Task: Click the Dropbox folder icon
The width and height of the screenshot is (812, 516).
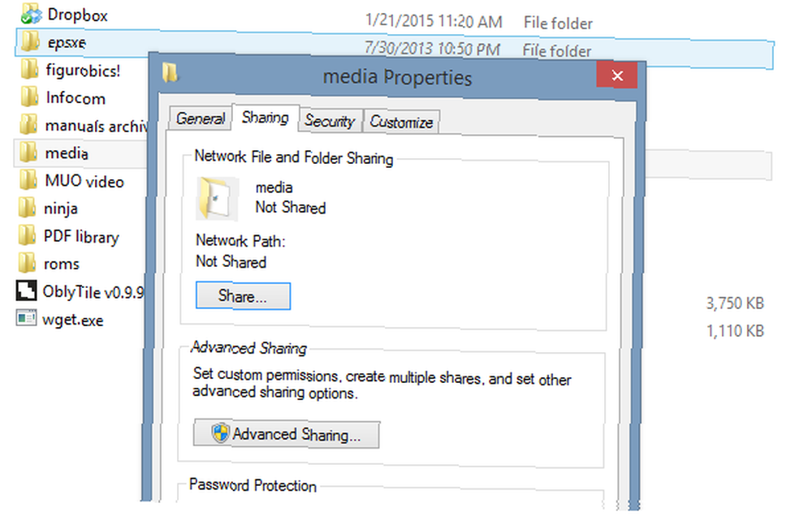Action: tap(30, 13)
